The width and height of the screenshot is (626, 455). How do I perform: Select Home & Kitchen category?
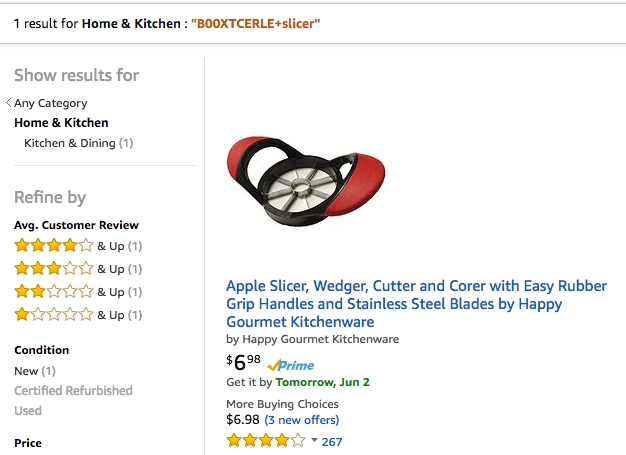point(61,123)
